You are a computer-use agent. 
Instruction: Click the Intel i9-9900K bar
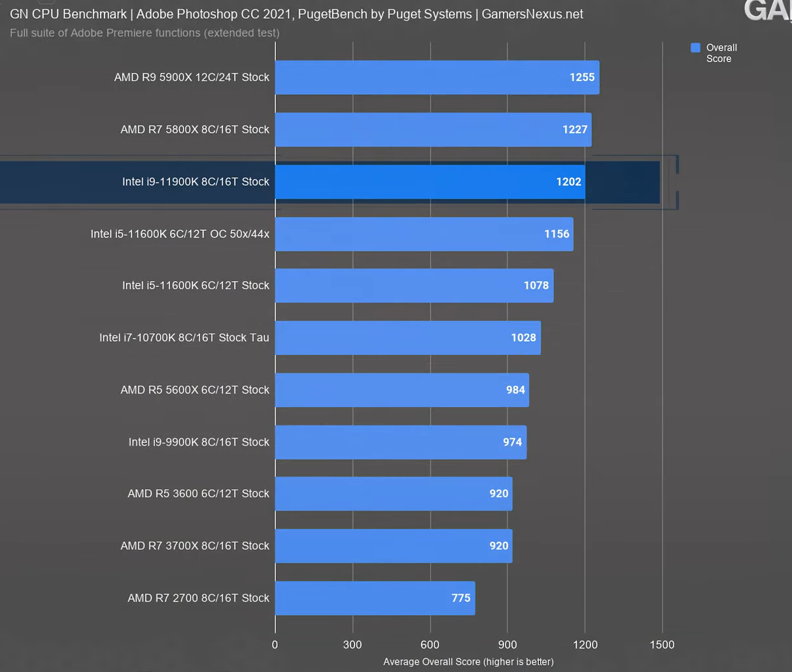pos(400,442)
